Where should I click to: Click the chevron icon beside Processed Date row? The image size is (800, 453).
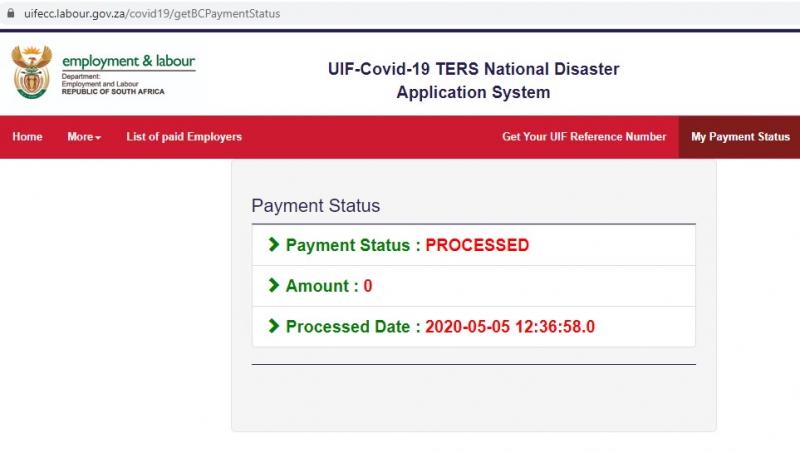(x=274, y=326)
